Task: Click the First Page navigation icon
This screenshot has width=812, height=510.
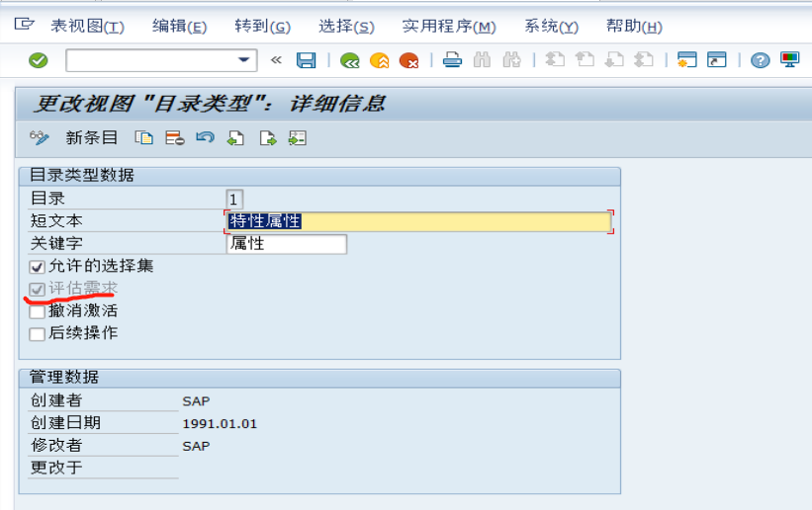Action: tap(555, 60)
